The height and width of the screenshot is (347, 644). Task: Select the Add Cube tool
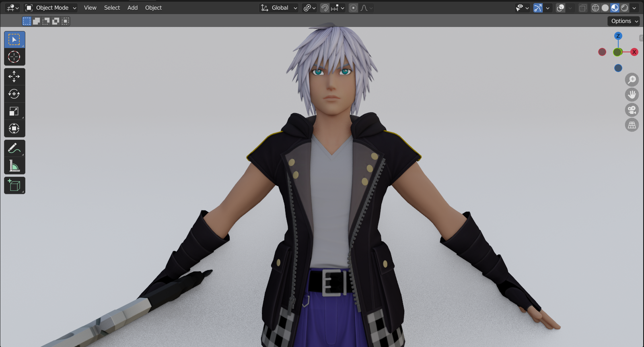pos(14,186)
